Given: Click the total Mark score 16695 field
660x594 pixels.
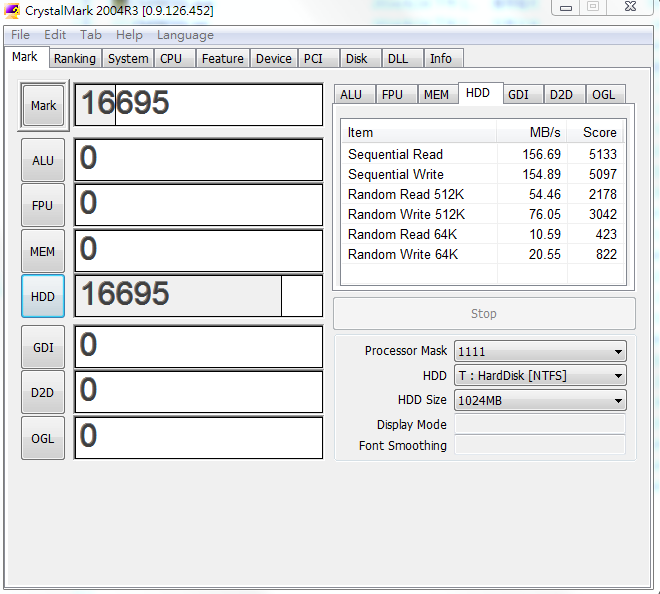Looking at the screenshot, I should [199, 105].
